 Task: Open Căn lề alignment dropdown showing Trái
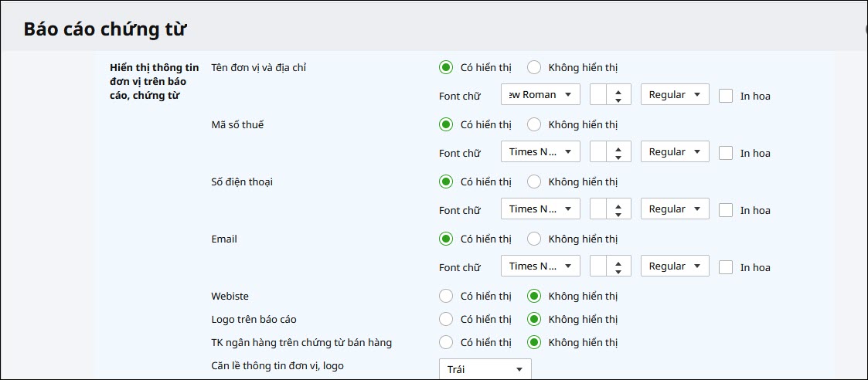click(485, 369)
